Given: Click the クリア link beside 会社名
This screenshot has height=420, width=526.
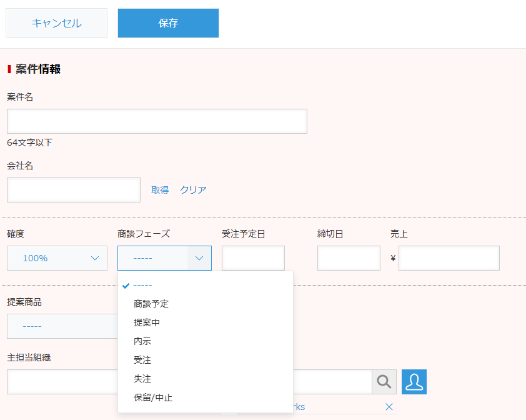Looking at the screenshot, I should pyautogui.click(x=193, y=190).
